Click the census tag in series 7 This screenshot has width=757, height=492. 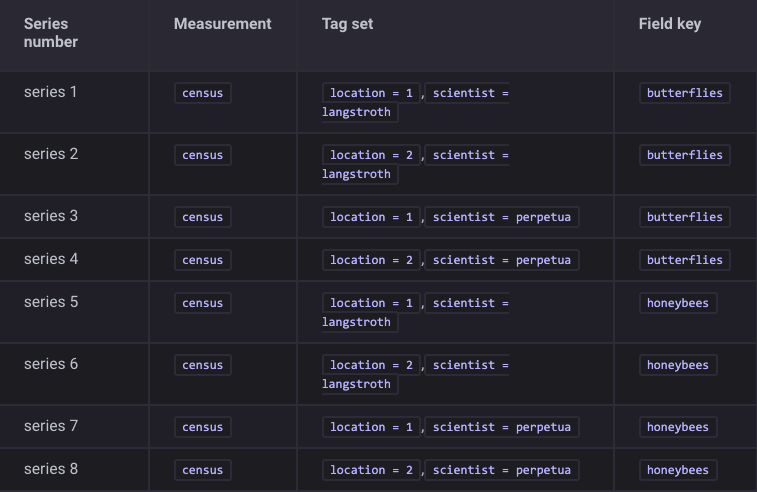202,427
